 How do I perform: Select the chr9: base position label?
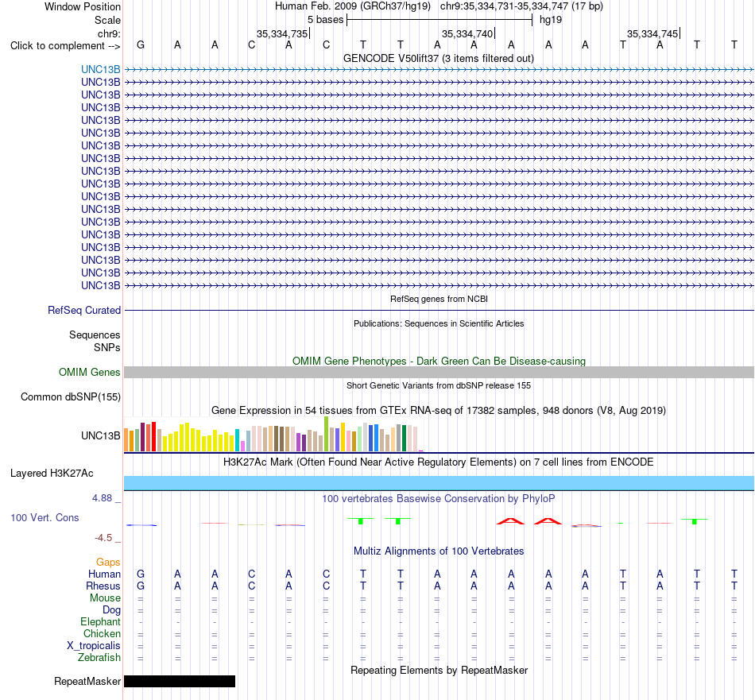109,33
